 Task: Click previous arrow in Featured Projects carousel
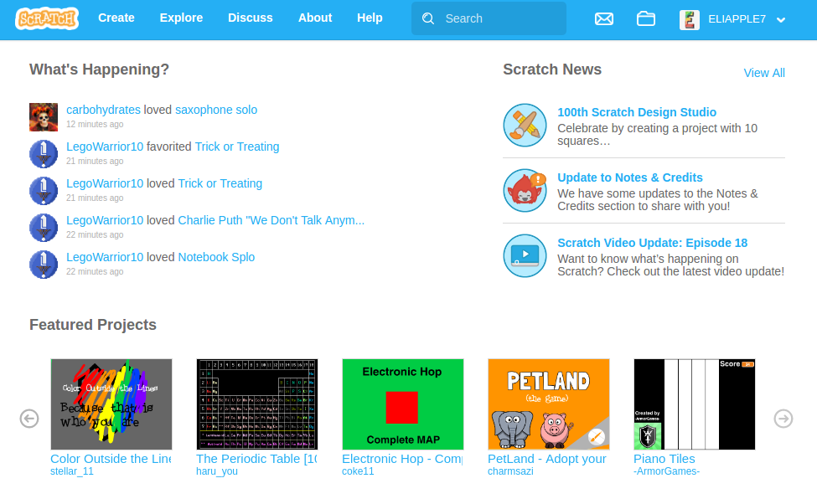pos(29,419)
